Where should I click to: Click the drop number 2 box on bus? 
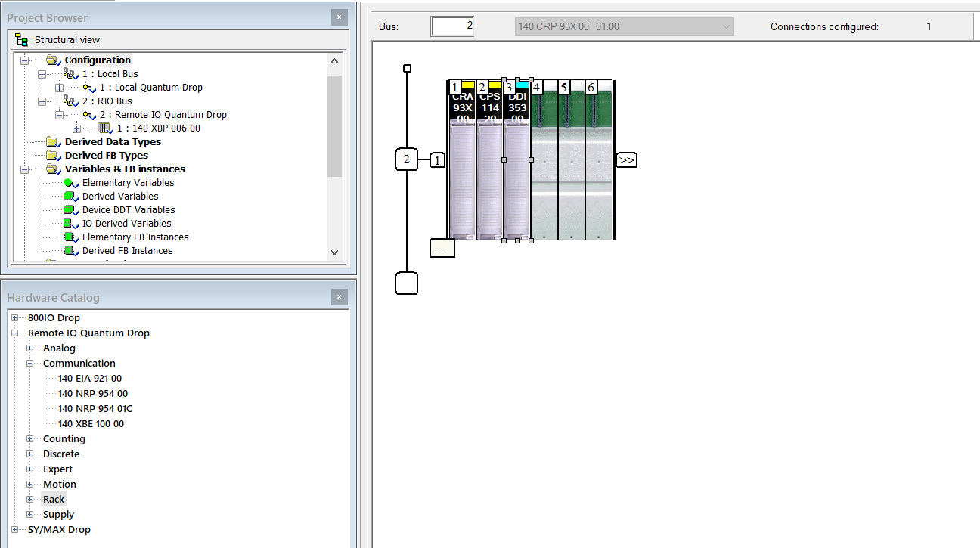coord(407,159)
